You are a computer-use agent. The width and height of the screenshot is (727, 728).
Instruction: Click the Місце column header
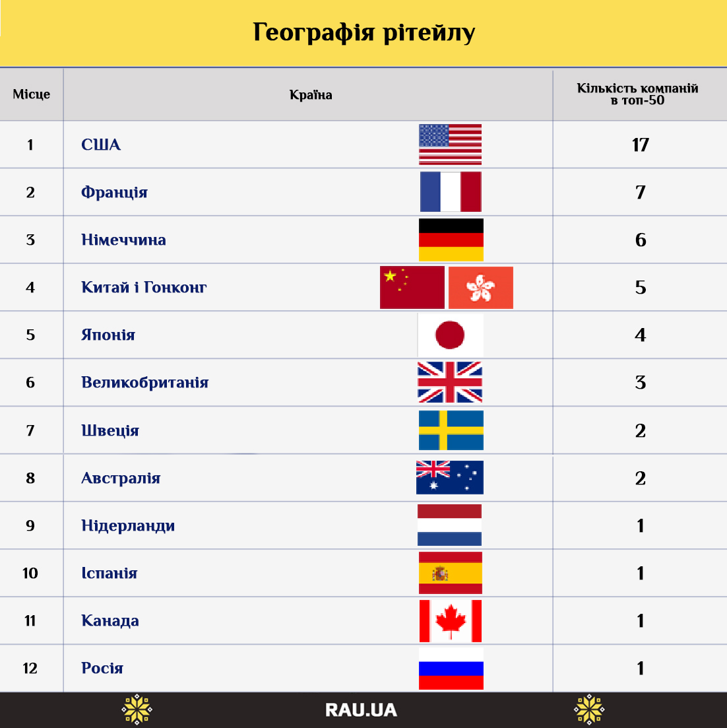click(x=31, y=94)
